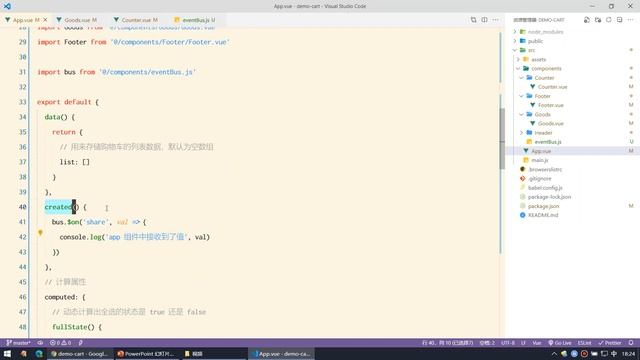Split the editor to the right
640x360 pixels.
point(484,20)
